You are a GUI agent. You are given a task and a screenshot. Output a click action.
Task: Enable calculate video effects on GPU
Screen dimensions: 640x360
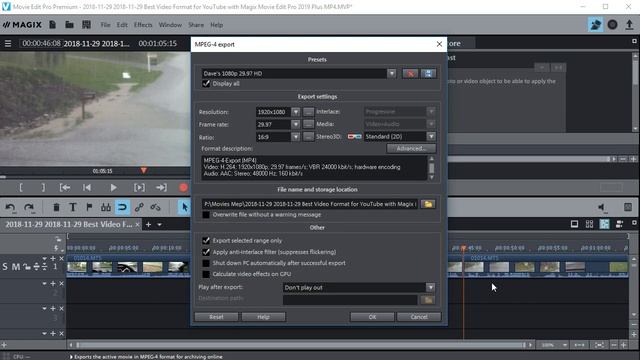(x=206, y=274)
